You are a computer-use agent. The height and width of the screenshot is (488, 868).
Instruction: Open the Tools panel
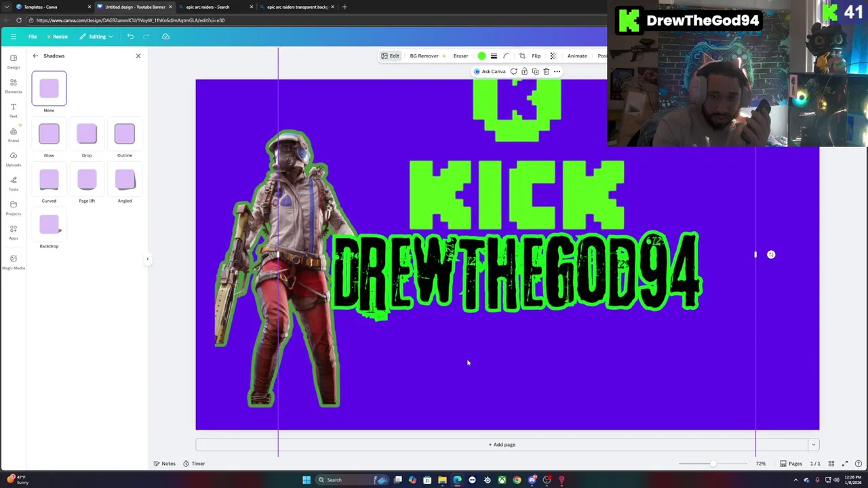(13, 183)
